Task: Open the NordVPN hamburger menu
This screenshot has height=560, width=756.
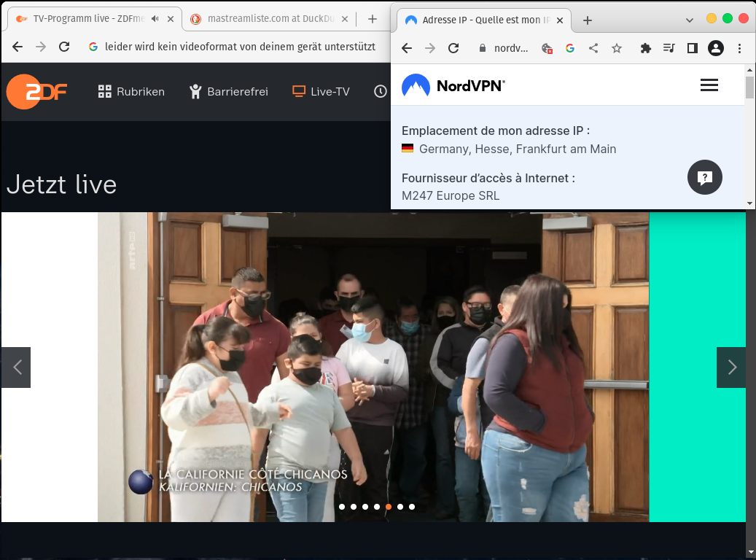Action: click(709, 85)
